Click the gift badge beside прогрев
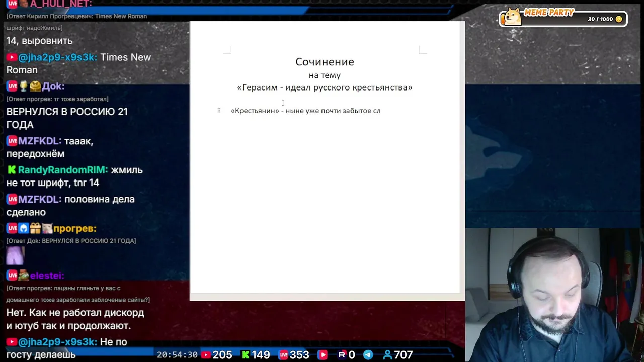The width and height of the screenshot is (644, 362). pyautogui.click(x=35, y=229)
